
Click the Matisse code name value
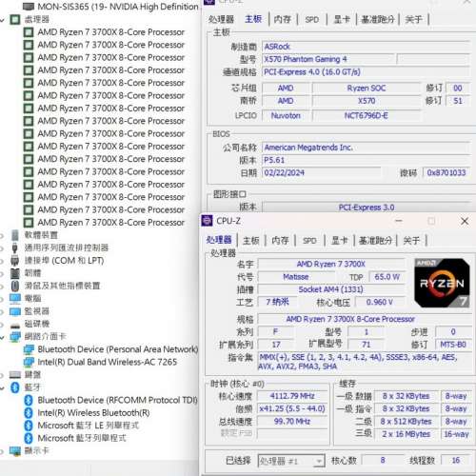coord(296,277)
